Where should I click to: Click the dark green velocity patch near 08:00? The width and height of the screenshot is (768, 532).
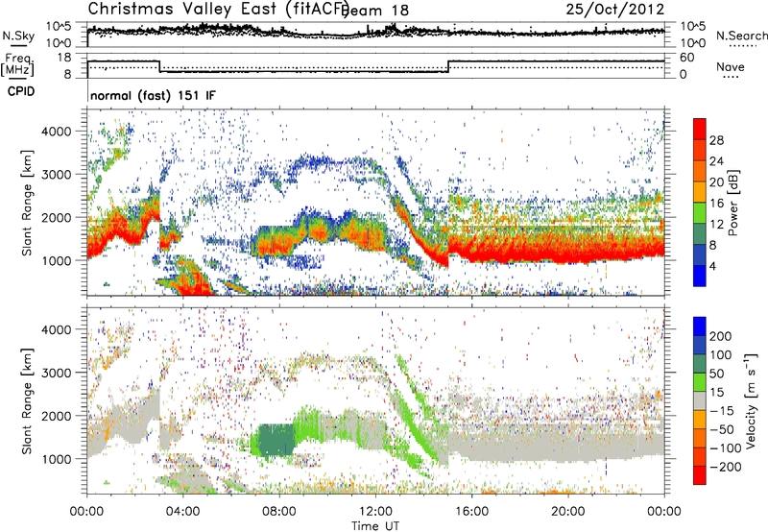pyautogui.click(x=276, y=440)
